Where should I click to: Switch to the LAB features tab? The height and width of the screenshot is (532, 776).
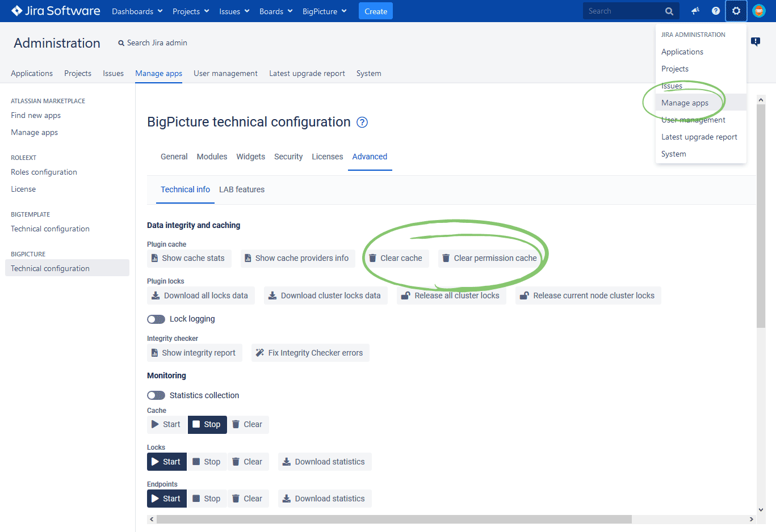241,189
